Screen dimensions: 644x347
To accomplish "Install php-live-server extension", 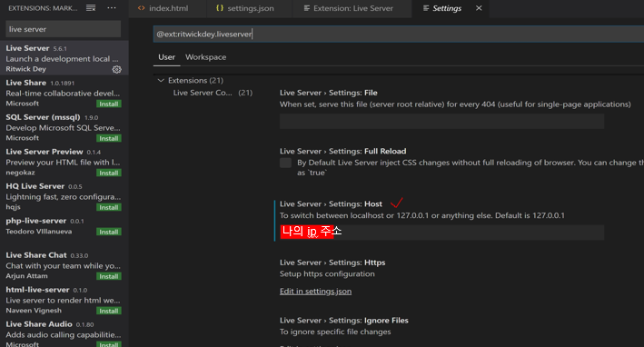I will pyautogui.click(x=109, y=232).
